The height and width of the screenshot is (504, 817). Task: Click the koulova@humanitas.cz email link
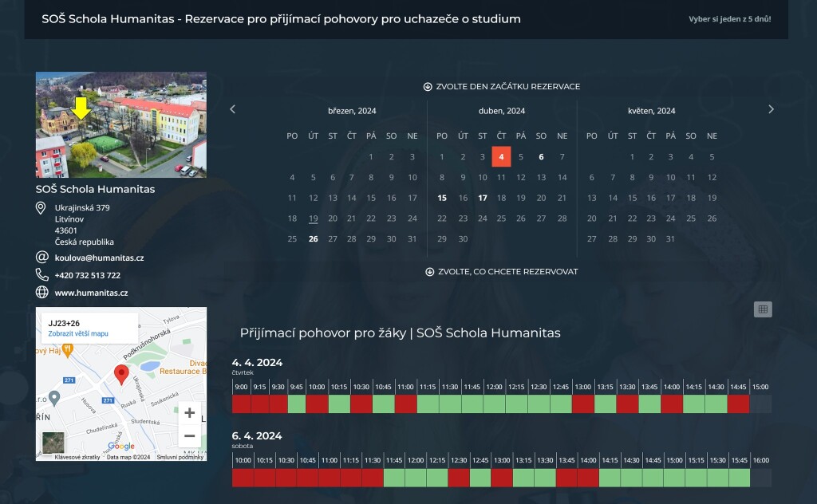(x=99, y=258)
